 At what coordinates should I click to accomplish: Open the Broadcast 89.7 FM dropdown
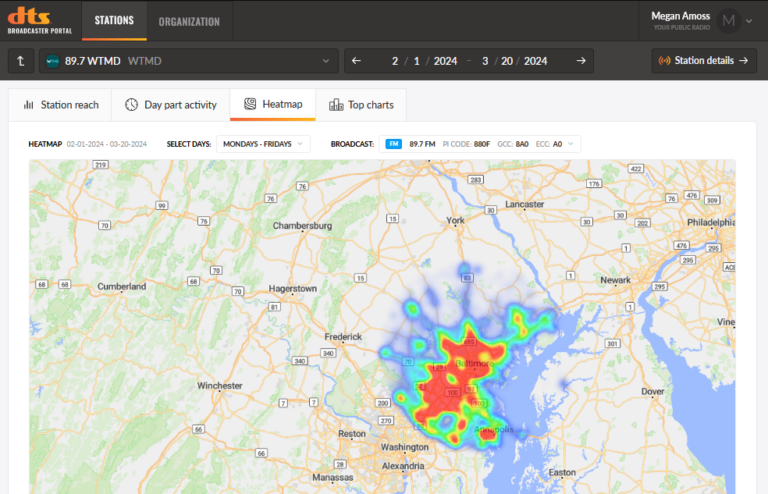(x=480, y=144)
